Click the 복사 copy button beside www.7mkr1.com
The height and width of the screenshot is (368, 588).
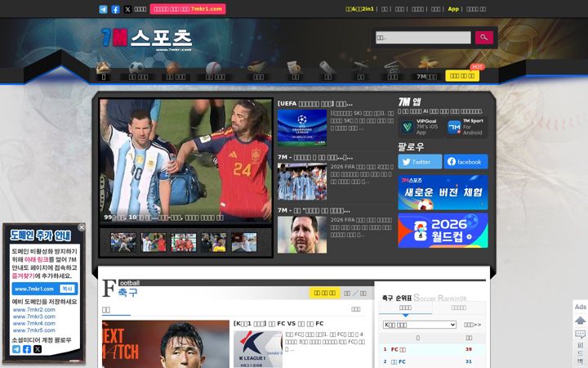[x=68, y=289]
